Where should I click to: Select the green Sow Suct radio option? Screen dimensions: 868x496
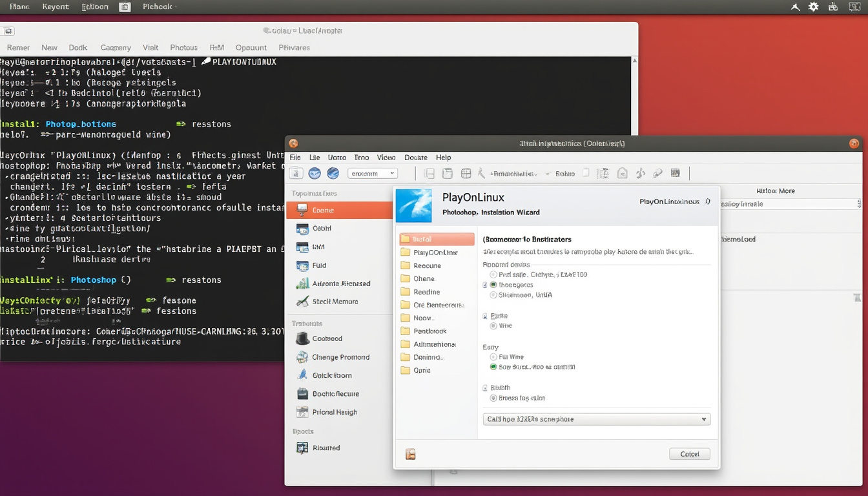(x=494, y=367)
